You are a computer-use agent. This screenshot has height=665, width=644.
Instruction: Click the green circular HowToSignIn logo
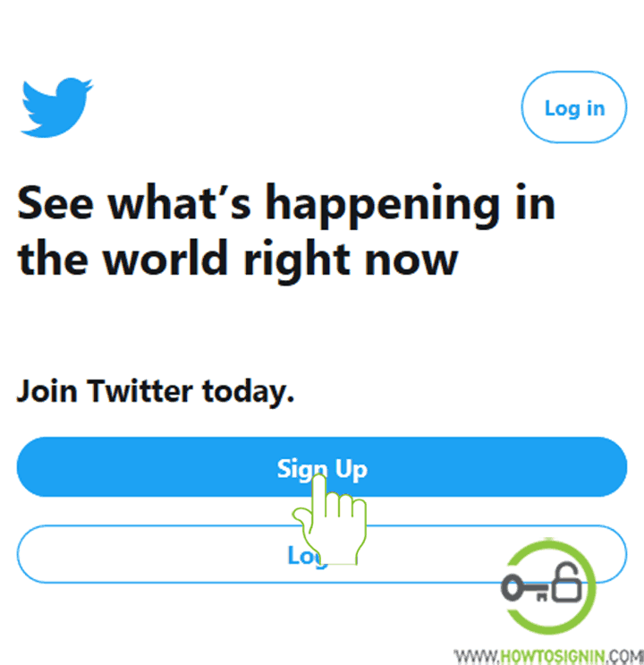[x=548, y=587]
